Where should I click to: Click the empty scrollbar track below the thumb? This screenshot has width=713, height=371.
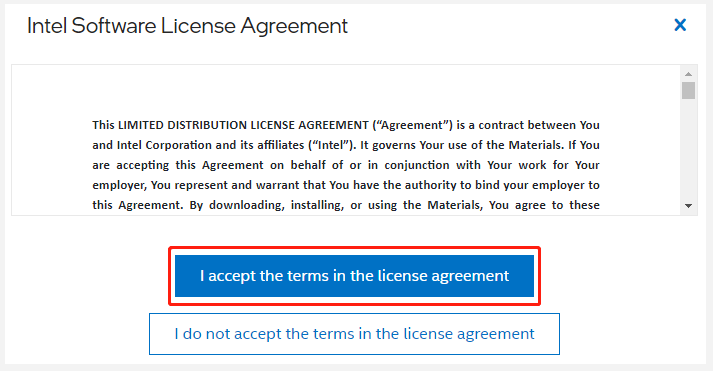(x=688, y=150)
